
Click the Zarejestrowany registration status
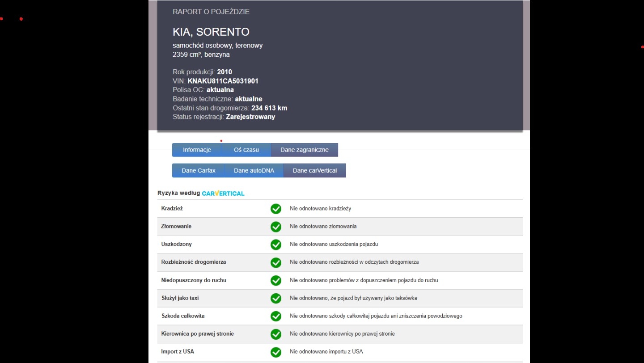tap(250, 117)
